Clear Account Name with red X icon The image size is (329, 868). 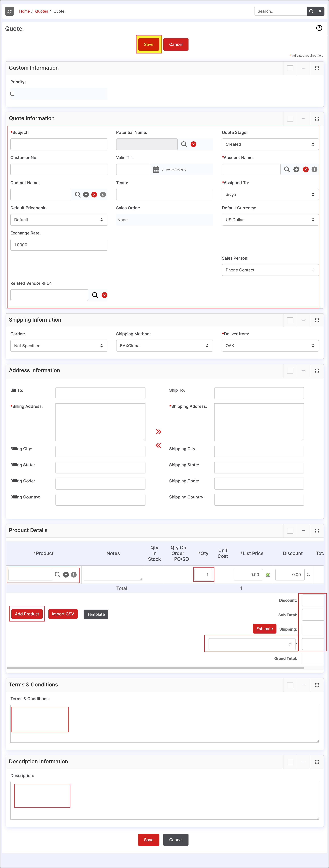[305, 169]
